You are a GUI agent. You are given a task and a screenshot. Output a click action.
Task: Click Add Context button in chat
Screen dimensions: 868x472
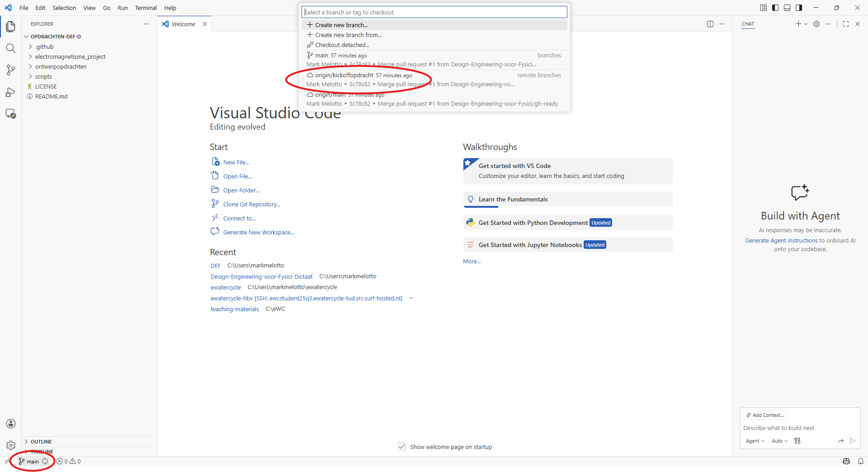click(765, 415)
